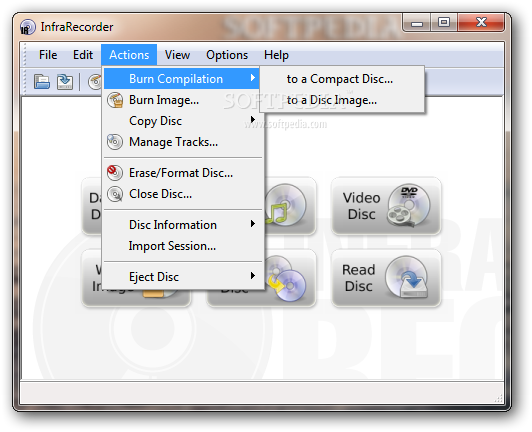Expand the Eject Disc submenu arrow
The width and height of the screenshot is (532, 432).
252,276
